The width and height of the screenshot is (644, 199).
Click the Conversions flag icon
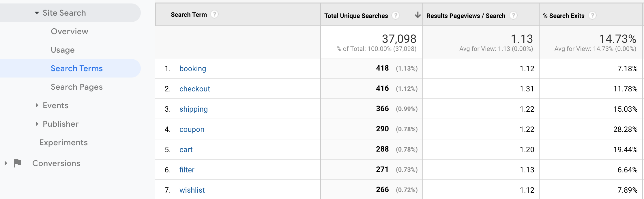coord(18,163)
